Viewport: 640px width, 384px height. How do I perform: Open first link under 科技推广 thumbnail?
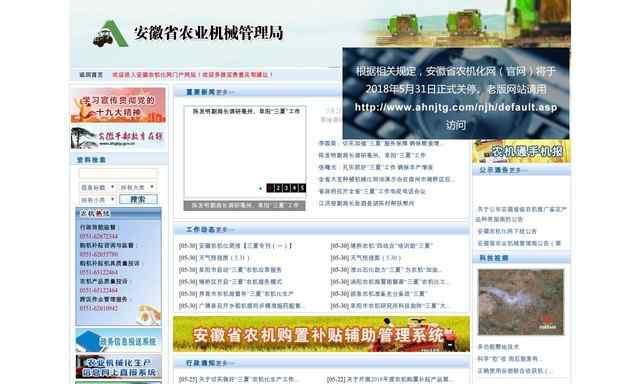(498, 347)
